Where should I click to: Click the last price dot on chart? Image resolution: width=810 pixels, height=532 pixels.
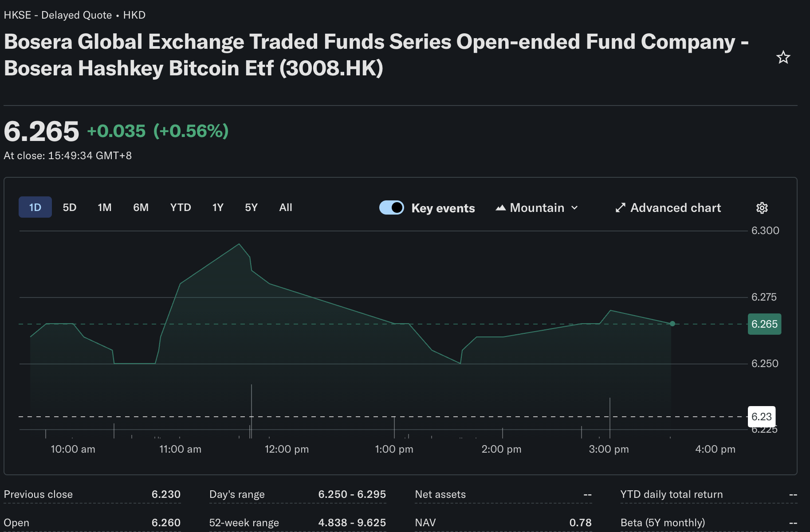point(672,324)
